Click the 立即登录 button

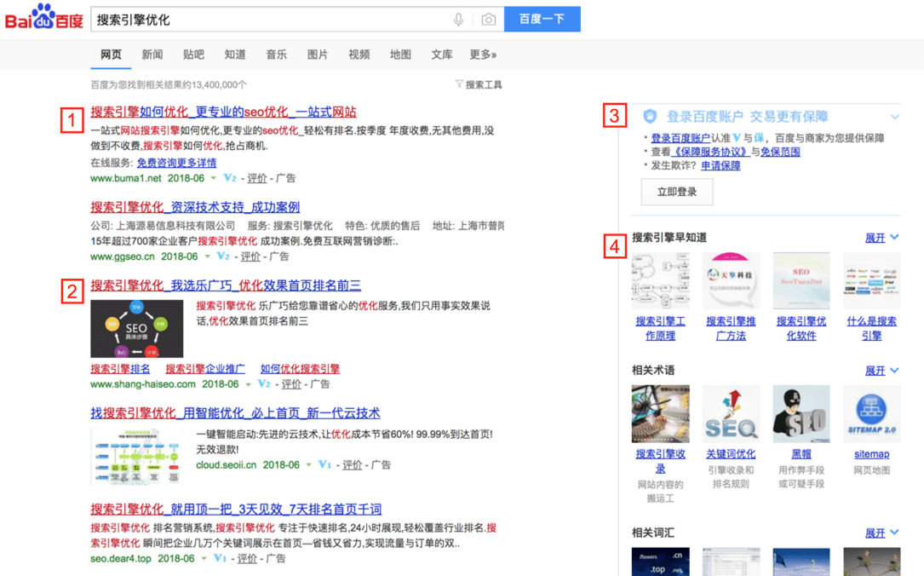(676, 192)
